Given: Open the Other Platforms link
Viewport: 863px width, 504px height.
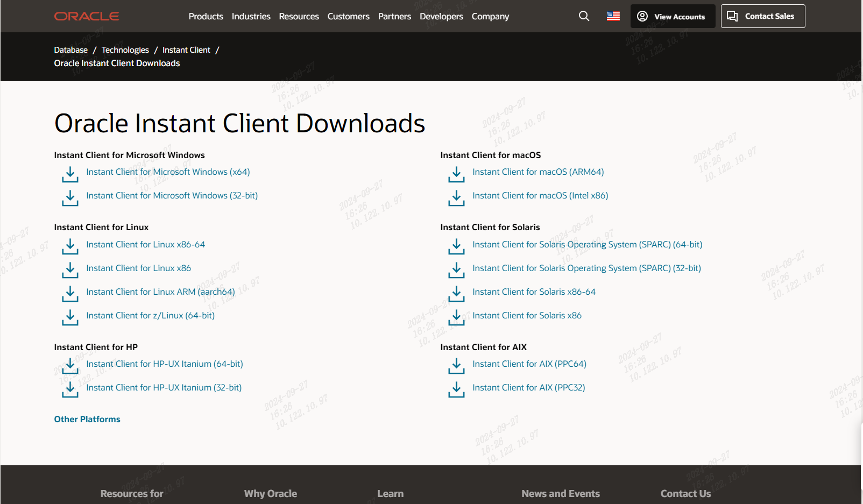Looking at the screenshot, I should [x=87, y=419].
